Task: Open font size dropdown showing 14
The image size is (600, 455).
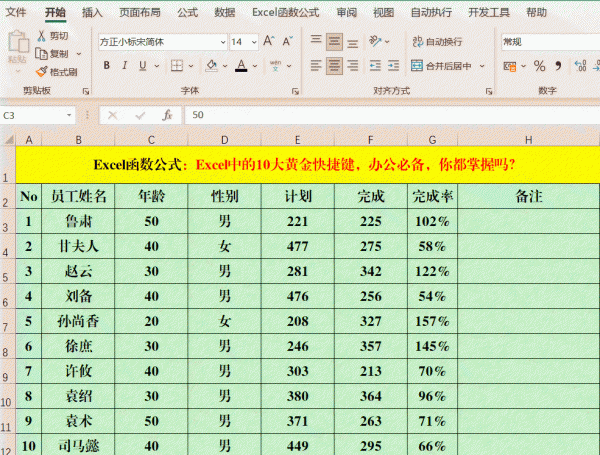Action: [x=254, y=42]
